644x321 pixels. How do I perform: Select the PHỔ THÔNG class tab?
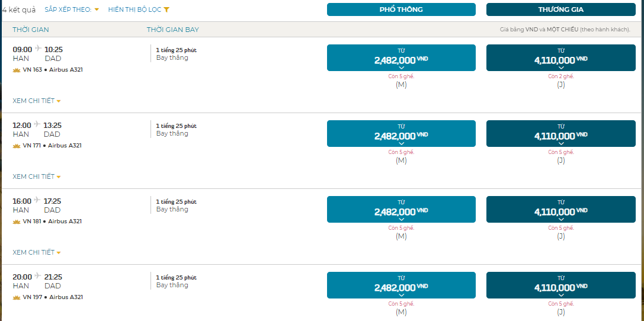(x=401, y=9)
